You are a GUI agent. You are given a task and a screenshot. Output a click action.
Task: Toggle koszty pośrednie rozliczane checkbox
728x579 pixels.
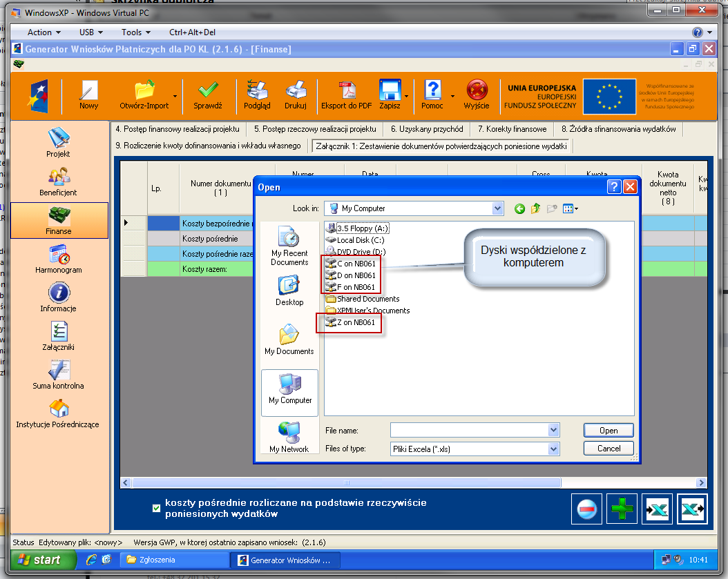tap(157, 508)
